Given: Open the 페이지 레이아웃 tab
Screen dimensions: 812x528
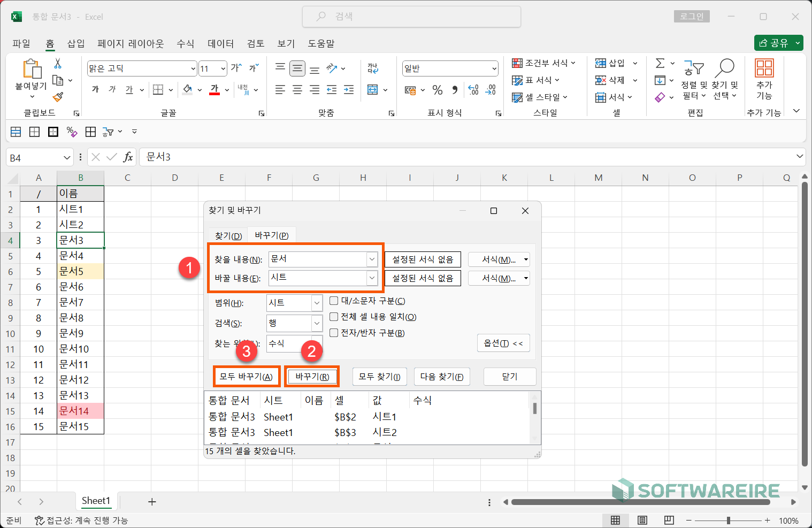Looking at the screenshot, I should [131, 43].
